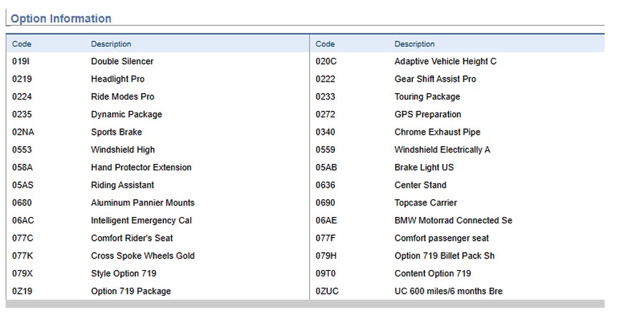The height and width of the screenshot is (328, 644).
Task: Select BMW Motorrad Connected Se description
Action: pyautogui.click(x=454, y=221)
